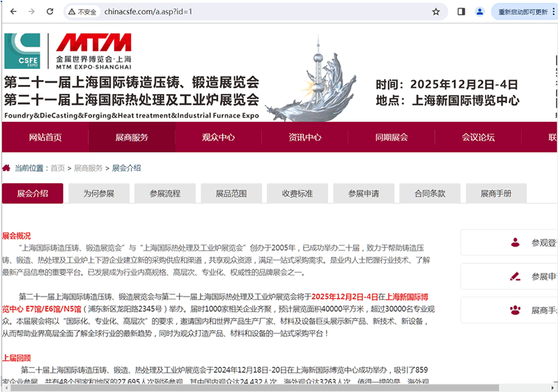The image size is (558, 392).
Task: Open the browser three-dot menu
Action: 553,12
